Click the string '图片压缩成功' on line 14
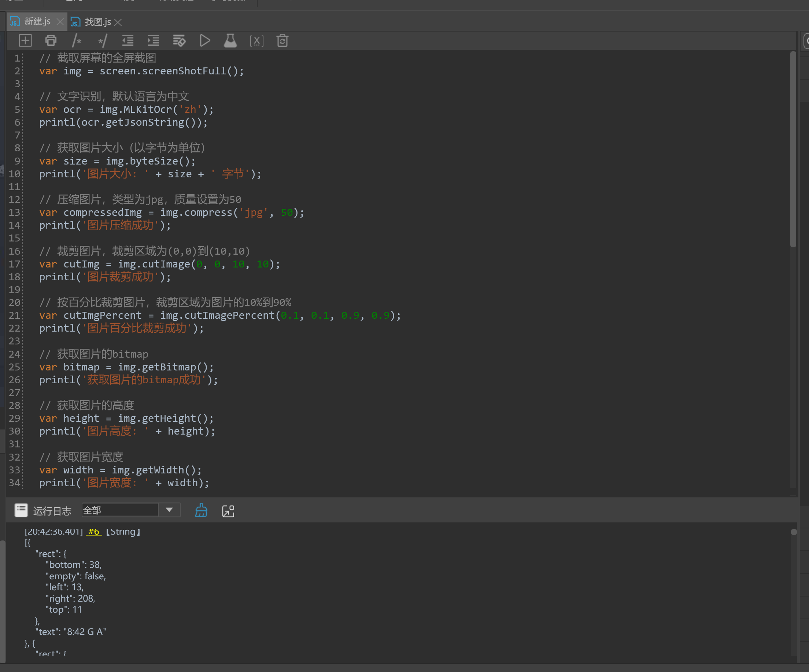Screen dimensions: 809x672 [120, 225]
